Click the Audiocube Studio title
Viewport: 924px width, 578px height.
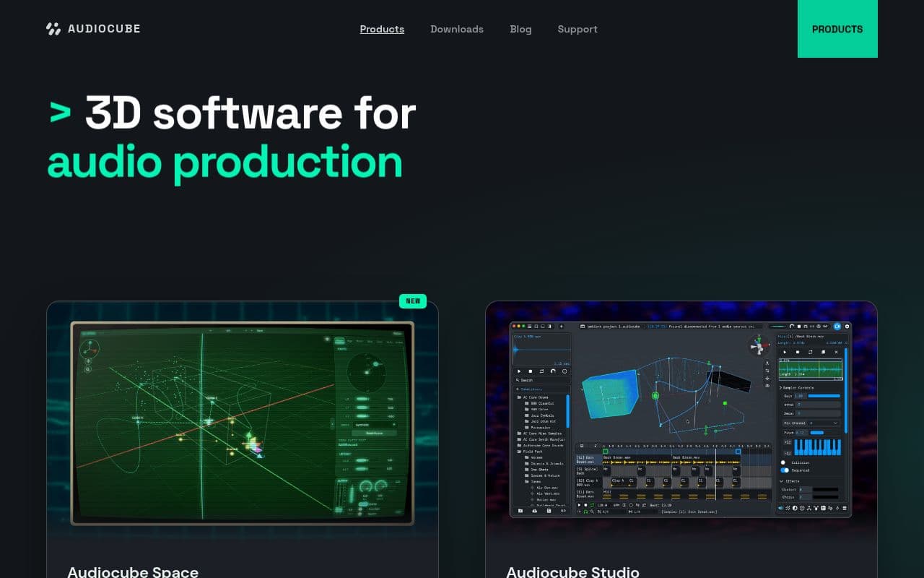(x=572, y=571)
